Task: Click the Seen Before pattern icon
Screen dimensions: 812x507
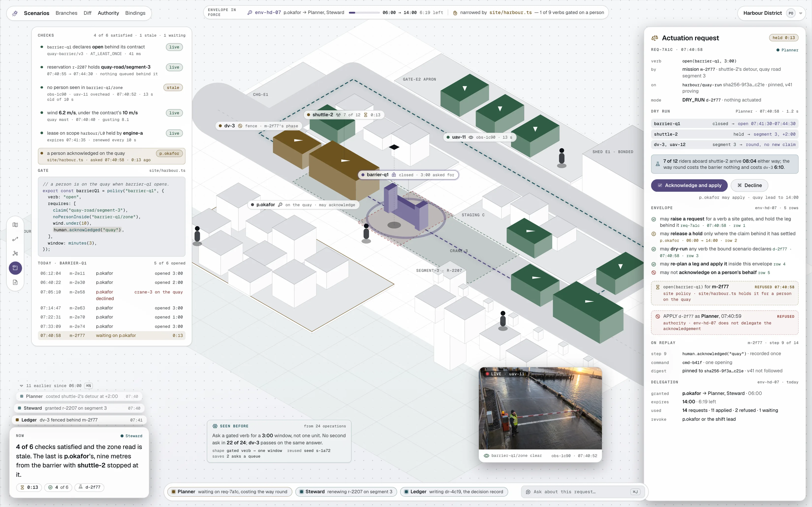Action: pyautogui.click(x=215, y=426)
